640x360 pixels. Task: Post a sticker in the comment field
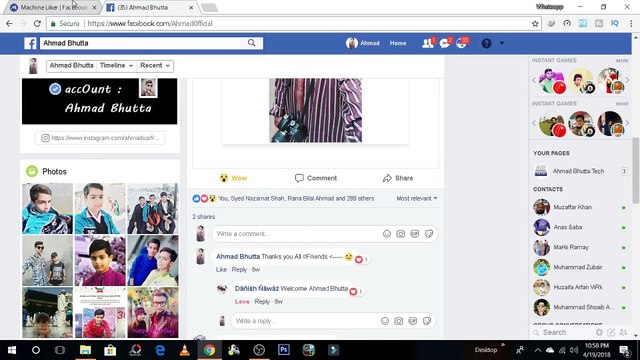429,234
